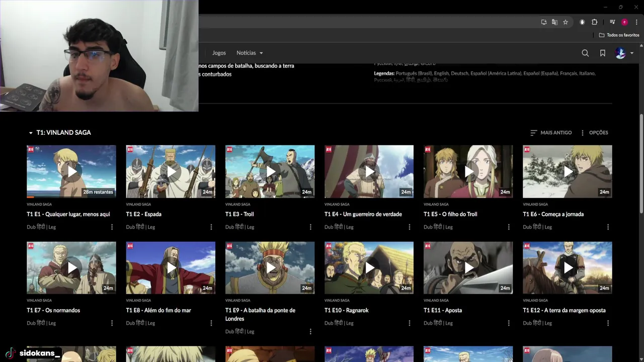Screen dimensions: 644x362
Task: Open more options for T1 E1 episode
Action: [112, 227]
